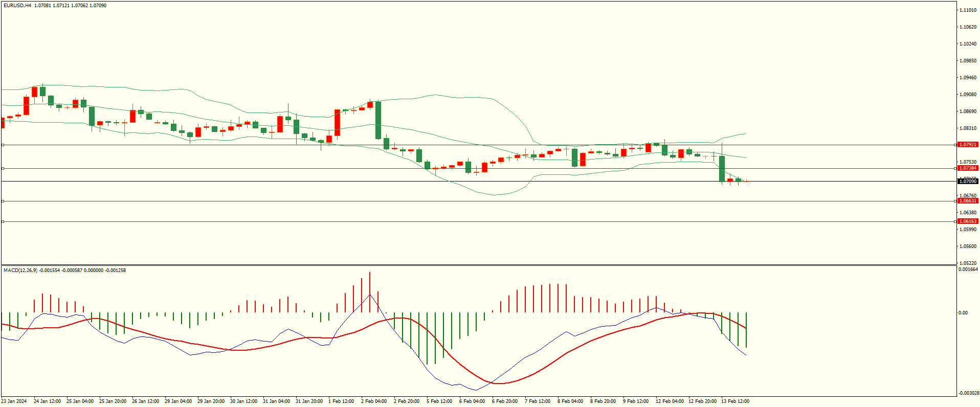Viewport: 980px width, 407px height.
Task: Click the 13 Feb 12:00 time label
Action: pos(735,401)
